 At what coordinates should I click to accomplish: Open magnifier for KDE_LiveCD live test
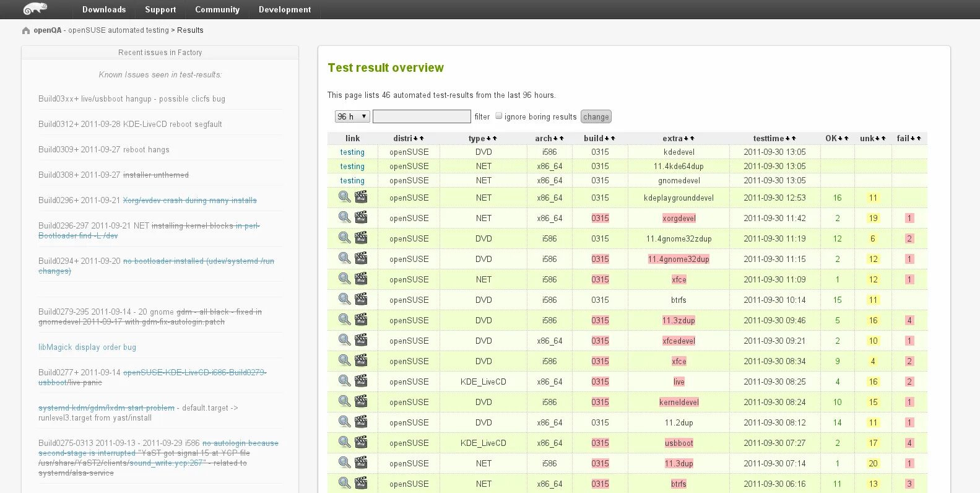click(x=344, y=380)
